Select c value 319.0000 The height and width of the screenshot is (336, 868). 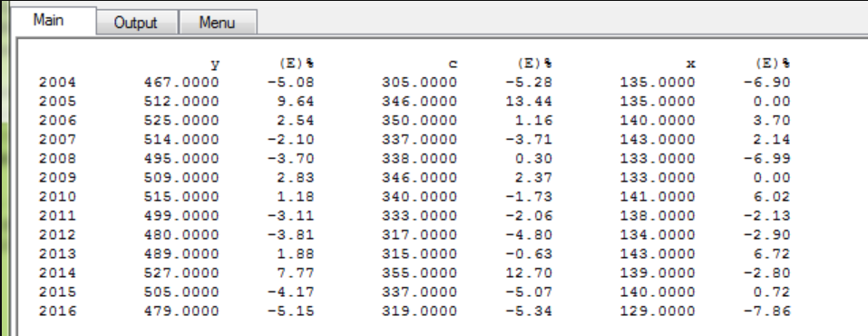click(420, 311)
